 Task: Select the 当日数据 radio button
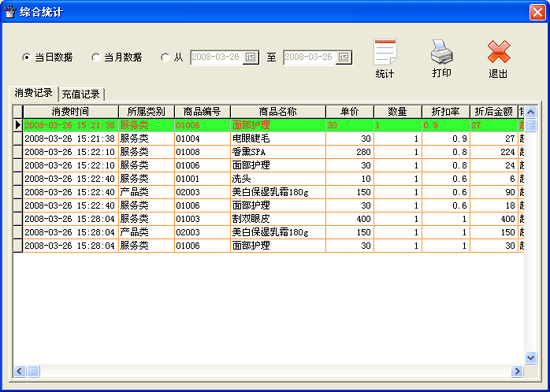click(x=26, y=57)
